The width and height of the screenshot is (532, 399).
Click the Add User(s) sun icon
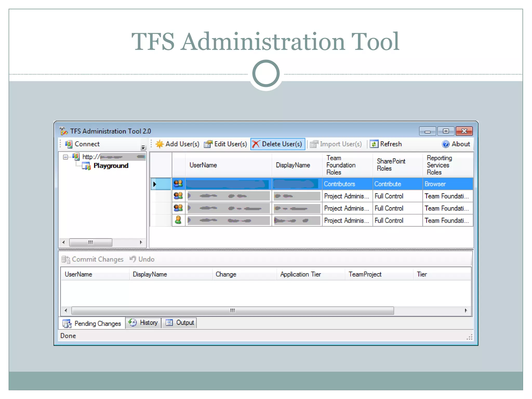(x=159, y=144)
